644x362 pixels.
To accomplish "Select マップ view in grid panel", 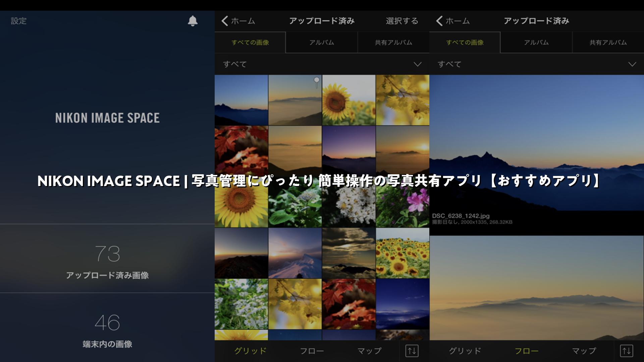I will point(369,351).
